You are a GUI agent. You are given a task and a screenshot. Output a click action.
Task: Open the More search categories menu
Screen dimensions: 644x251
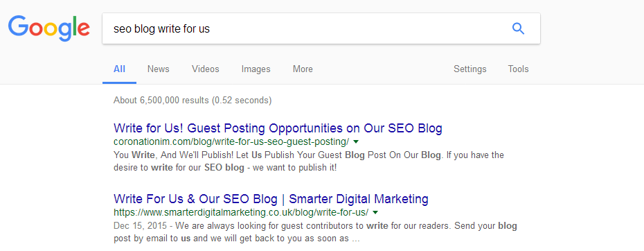pos(303,69)
